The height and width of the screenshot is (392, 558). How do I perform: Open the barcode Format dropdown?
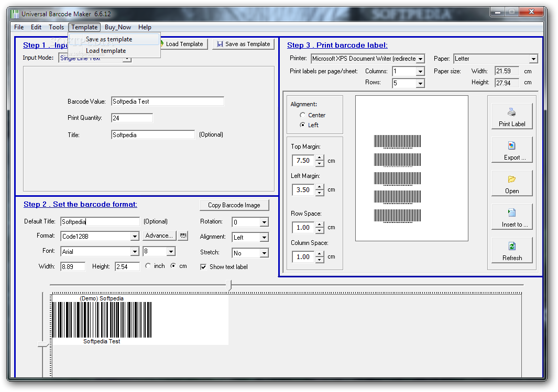coord(135,237)
